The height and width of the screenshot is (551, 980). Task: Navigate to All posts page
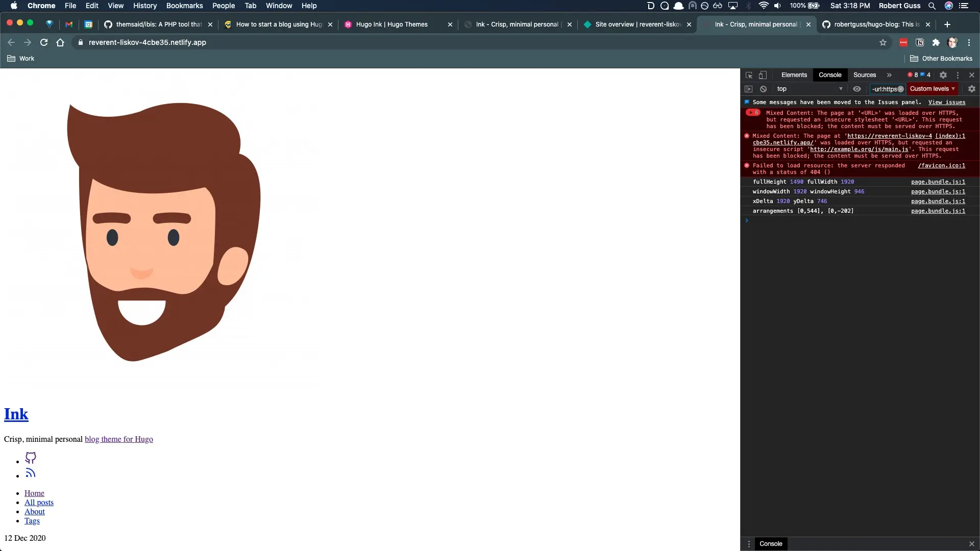pyautogui.click(x=38, y=503)
